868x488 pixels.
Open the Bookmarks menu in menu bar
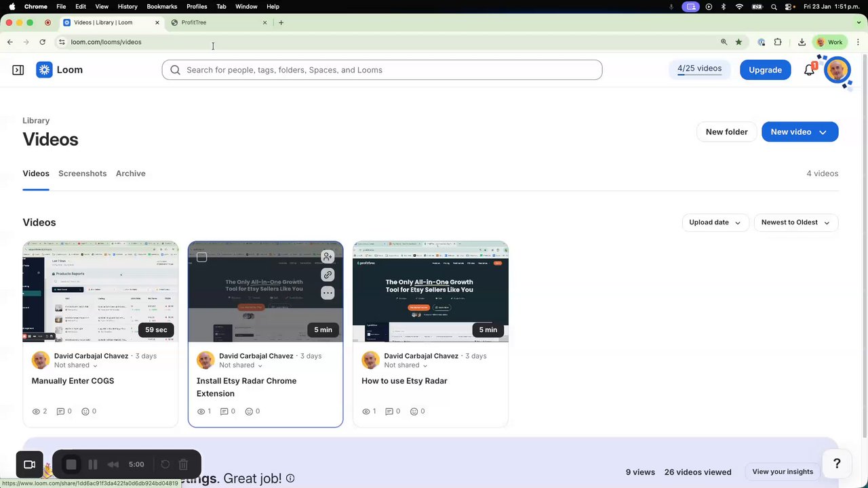pyautogui.click(x=161, y=7)
